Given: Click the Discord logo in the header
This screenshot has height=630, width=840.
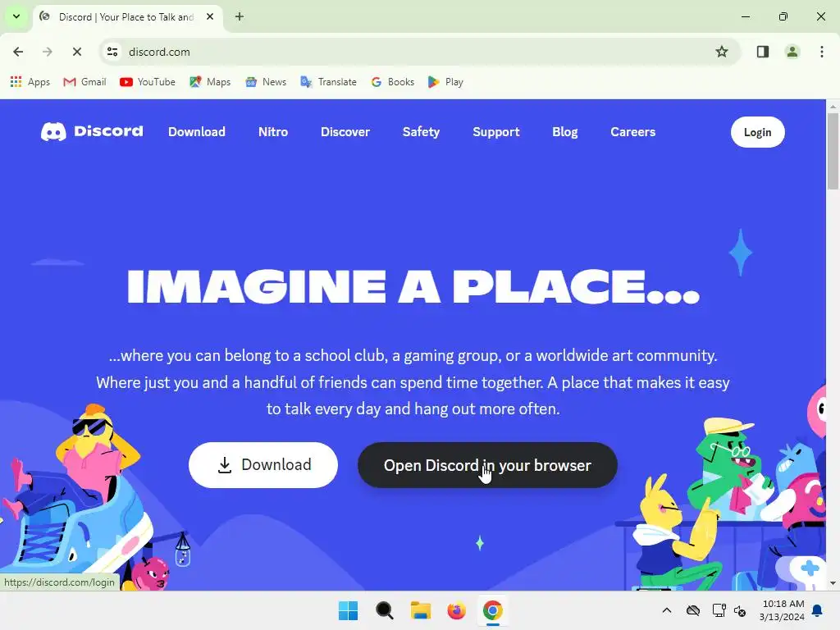Looking at the screenshot, I should pos(92,132).
